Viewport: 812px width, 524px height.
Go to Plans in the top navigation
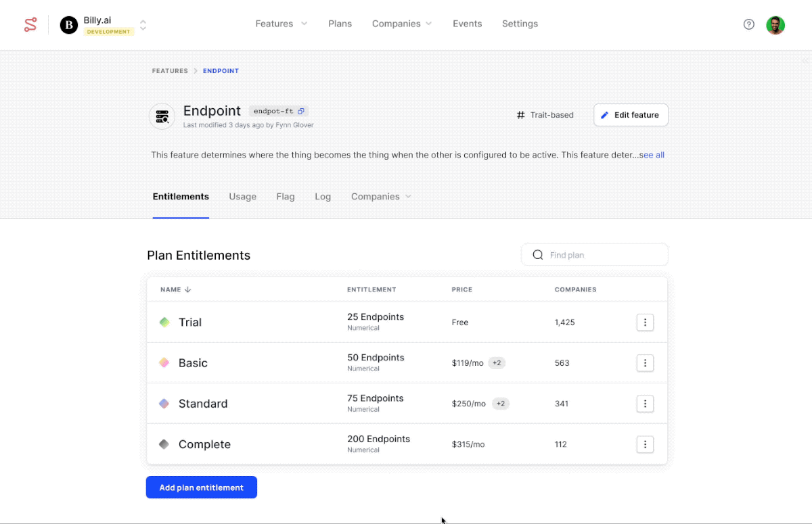click(340, 24)
